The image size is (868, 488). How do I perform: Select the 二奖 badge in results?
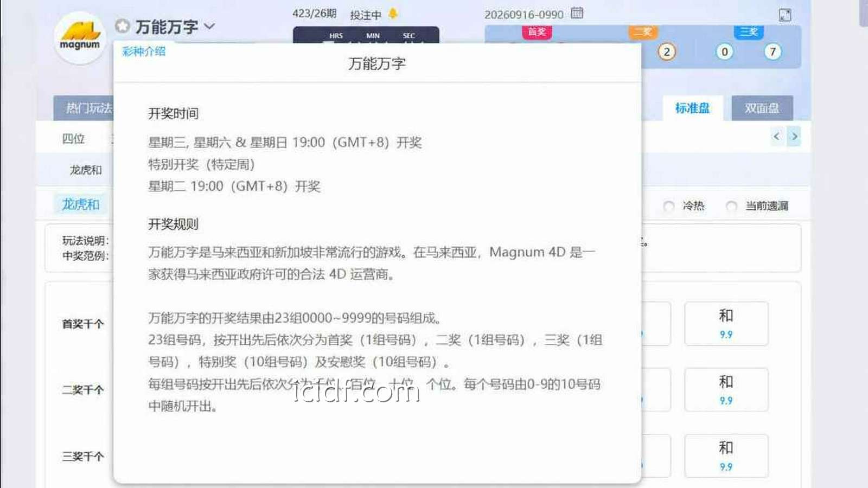(x=643, y=32)
